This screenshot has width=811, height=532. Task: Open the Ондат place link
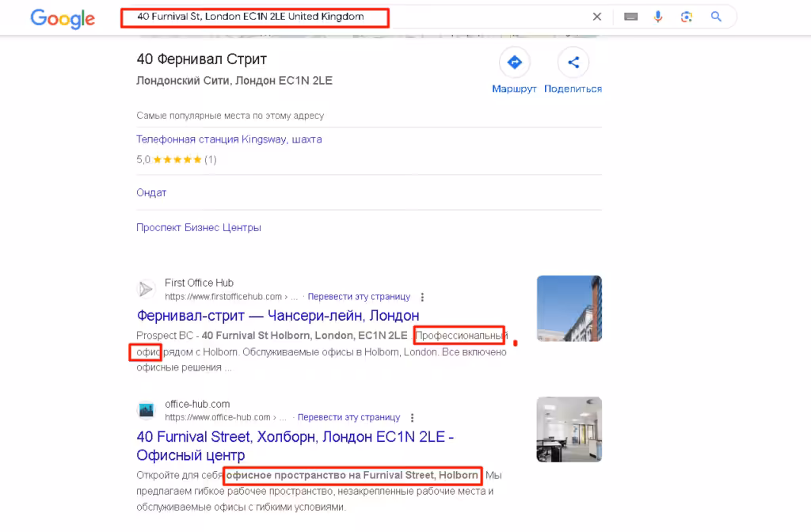(151, 192)
